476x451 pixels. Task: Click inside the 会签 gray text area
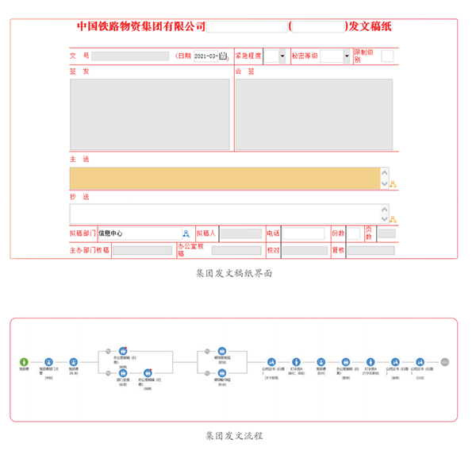[314, 114]
